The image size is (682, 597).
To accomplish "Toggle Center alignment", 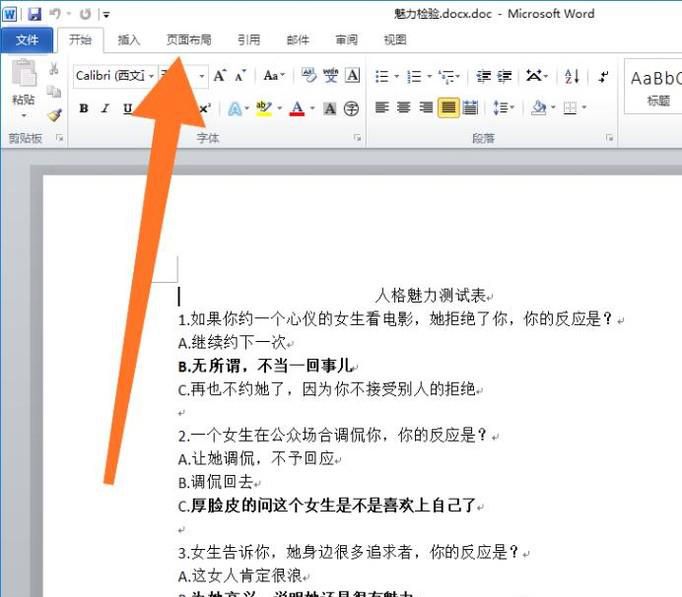I will point(404,107).
